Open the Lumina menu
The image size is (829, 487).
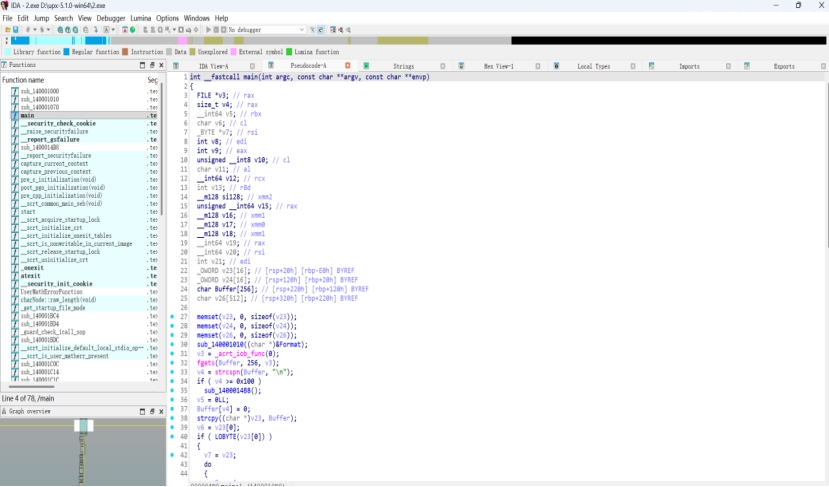[x=140, y=18]
